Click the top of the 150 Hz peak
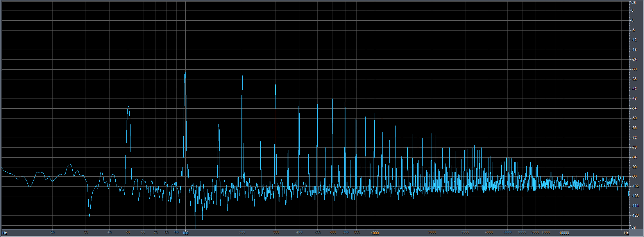The image size is (644, 237). point(219,124)
